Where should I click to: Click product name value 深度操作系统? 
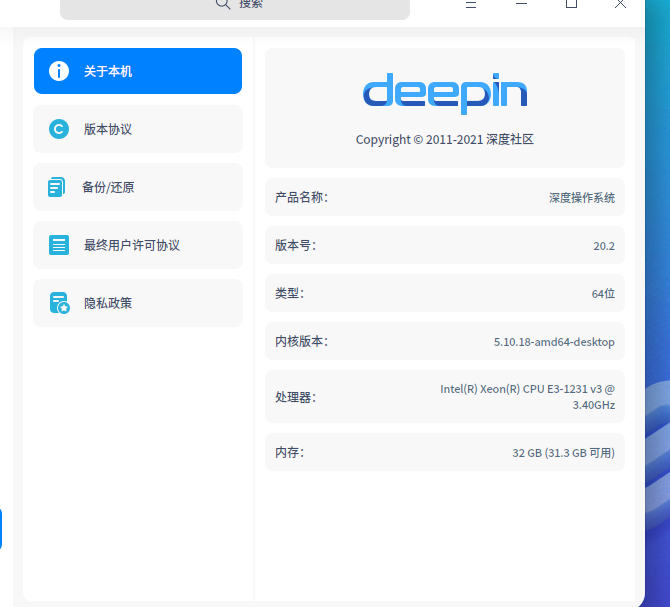[x=582, y=198]
